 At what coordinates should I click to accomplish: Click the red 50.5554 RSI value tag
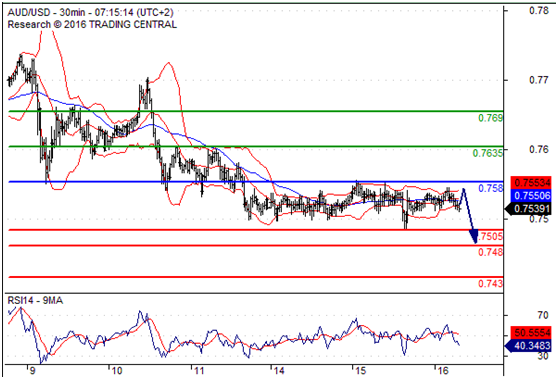[531, 333]
